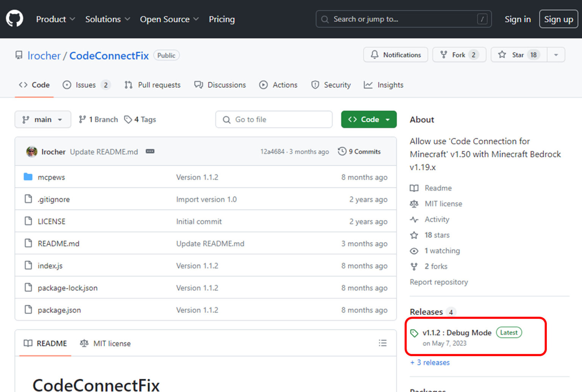582x392 pixels.
Task: Expand the Open Source menu
Action: click(169, 19)
